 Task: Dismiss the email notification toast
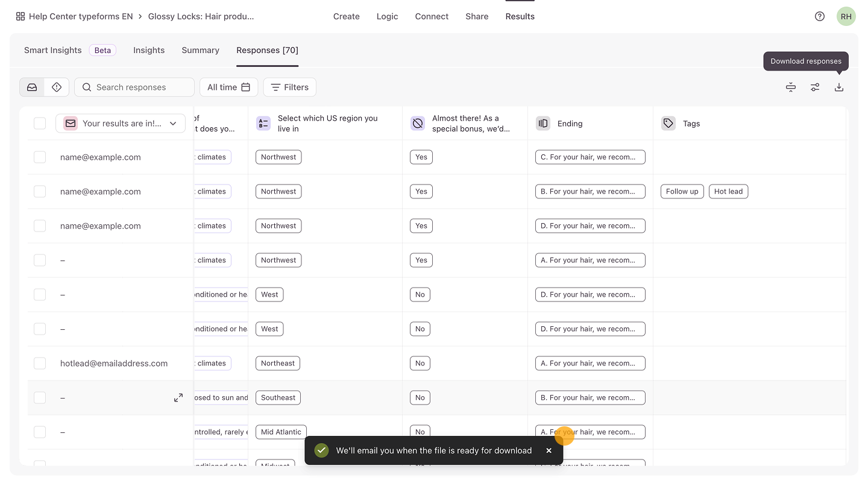(549, 450)
